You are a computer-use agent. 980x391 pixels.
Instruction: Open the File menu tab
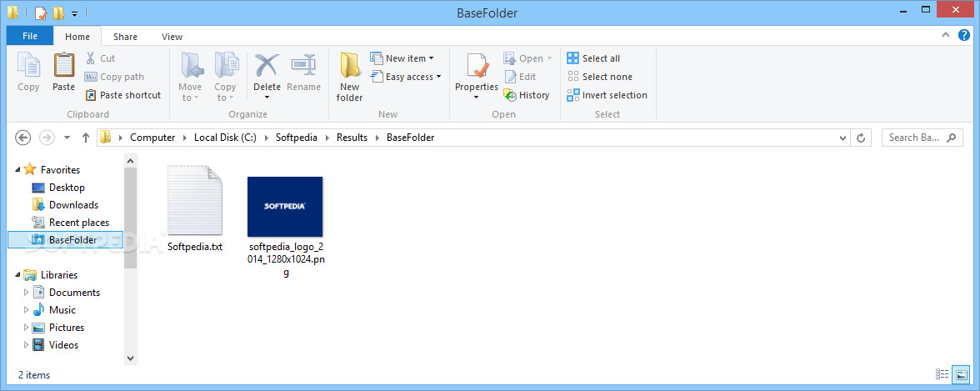(x=30, y=37)
